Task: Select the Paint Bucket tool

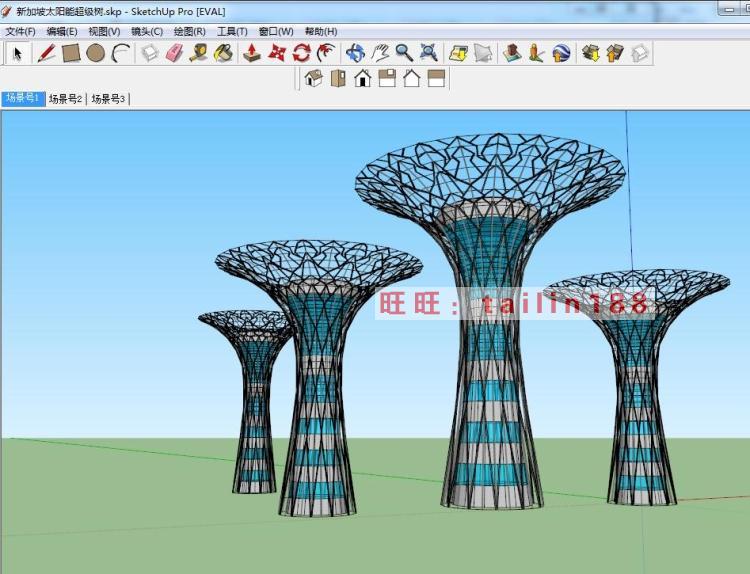Action: (x=223, y=53)
